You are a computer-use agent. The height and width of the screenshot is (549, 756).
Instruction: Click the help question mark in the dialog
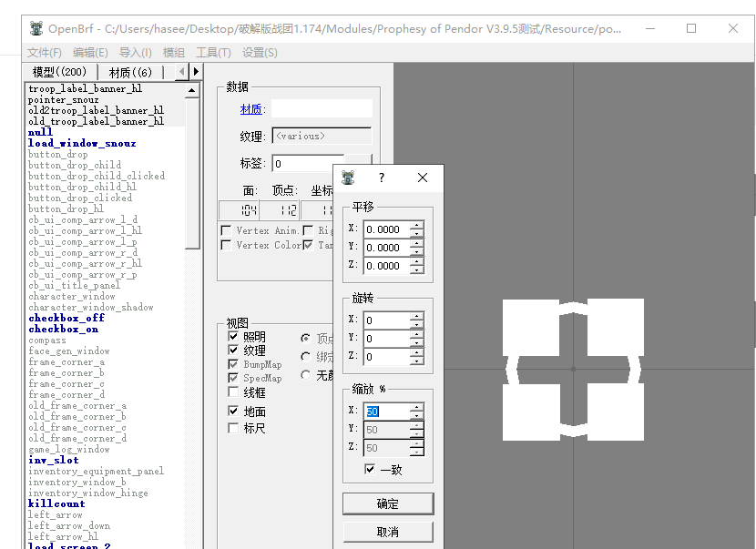[382, 178]
